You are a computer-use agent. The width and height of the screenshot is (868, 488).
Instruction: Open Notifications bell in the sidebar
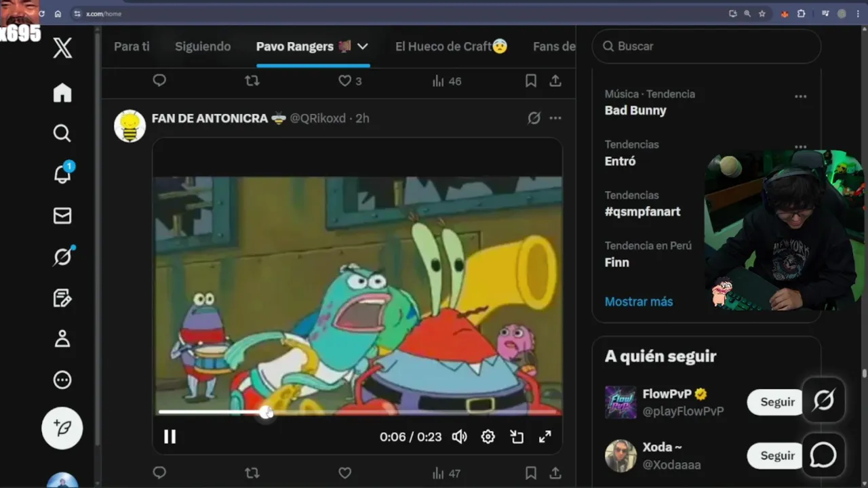(62, 174)
